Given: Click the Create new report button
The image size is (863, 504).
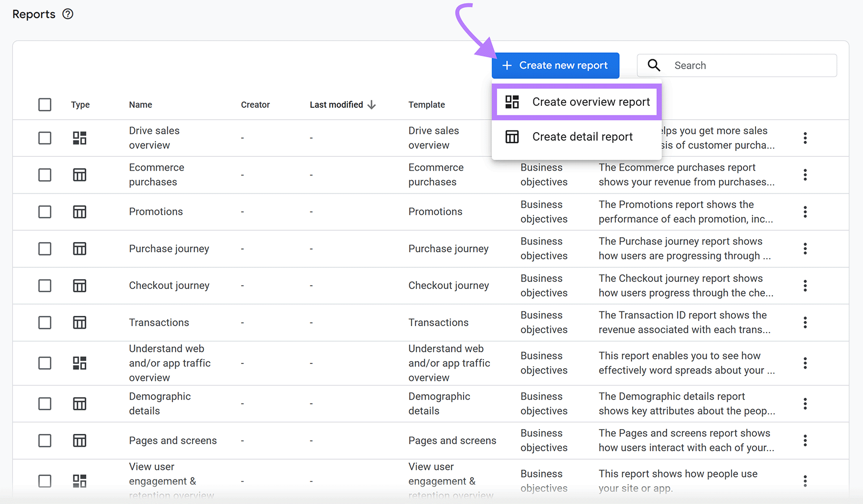Looking at the screenshot, I should tap(556, 65).
